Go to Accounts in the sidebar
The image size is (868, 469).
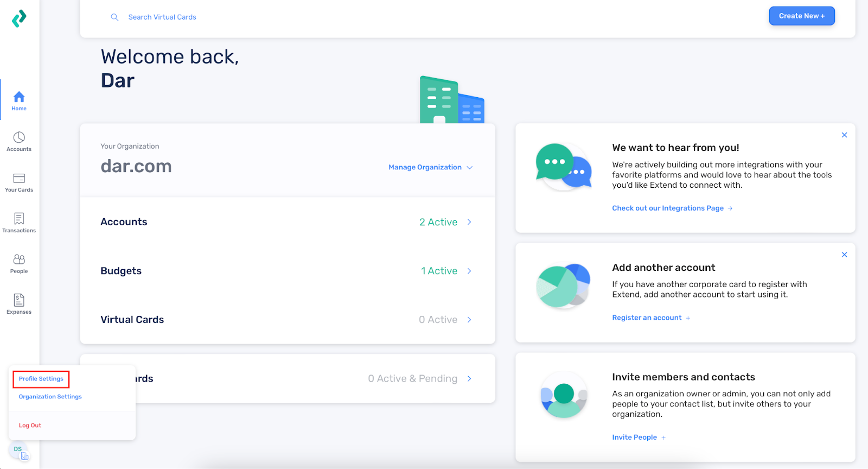(19, 141)
